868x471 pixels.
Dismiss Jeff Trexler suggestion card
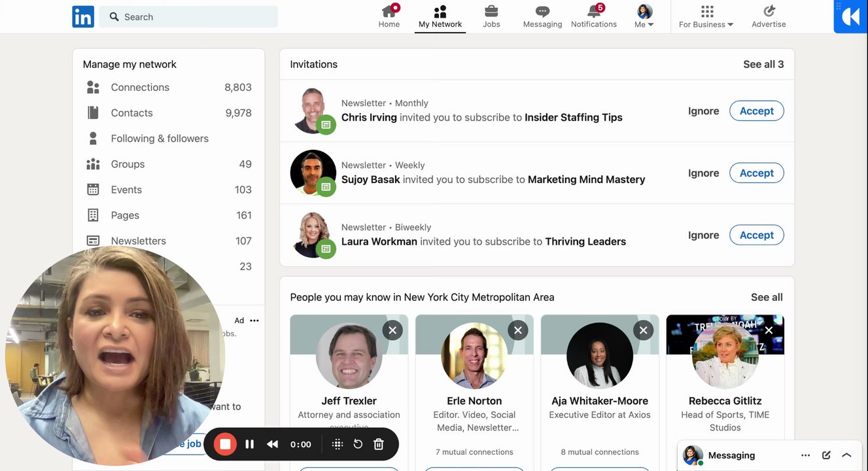pos(392,330)
